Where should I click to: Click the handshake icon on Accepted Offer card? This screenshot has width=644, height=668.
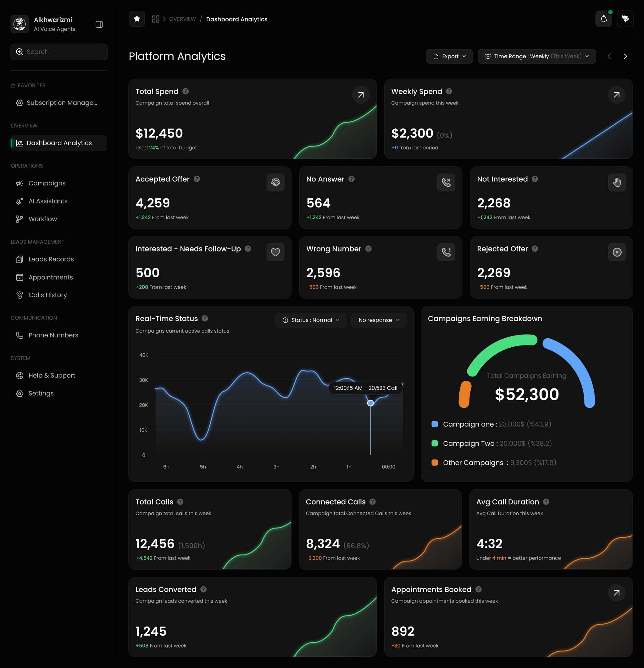(275, 182)
